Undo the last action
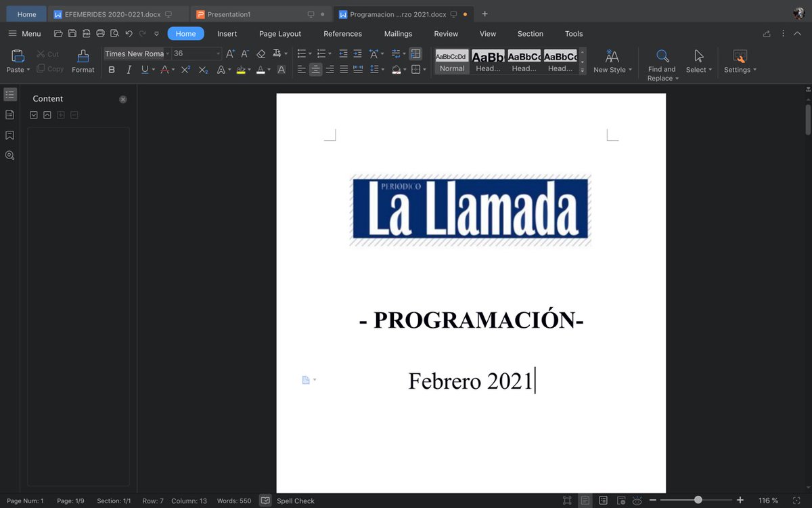 129,34
